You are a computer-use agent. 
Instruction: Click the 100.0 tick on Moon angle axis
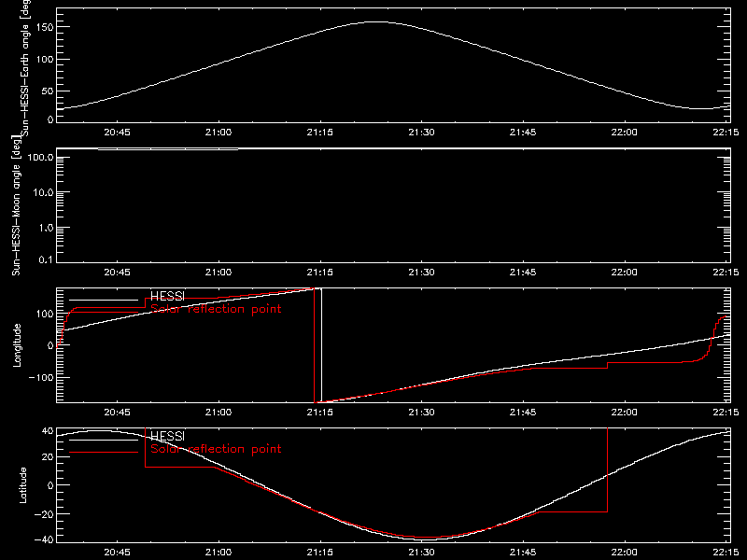pos(40,157)
